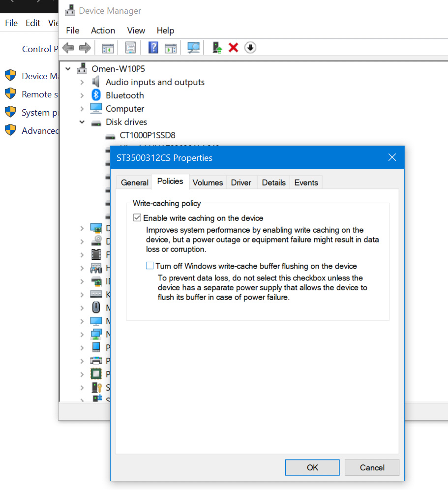The width and height of the screenshot is (448, 490).
Task: Click Cancel in ST3500312CS Properties
Action: [x=372, y=467]
